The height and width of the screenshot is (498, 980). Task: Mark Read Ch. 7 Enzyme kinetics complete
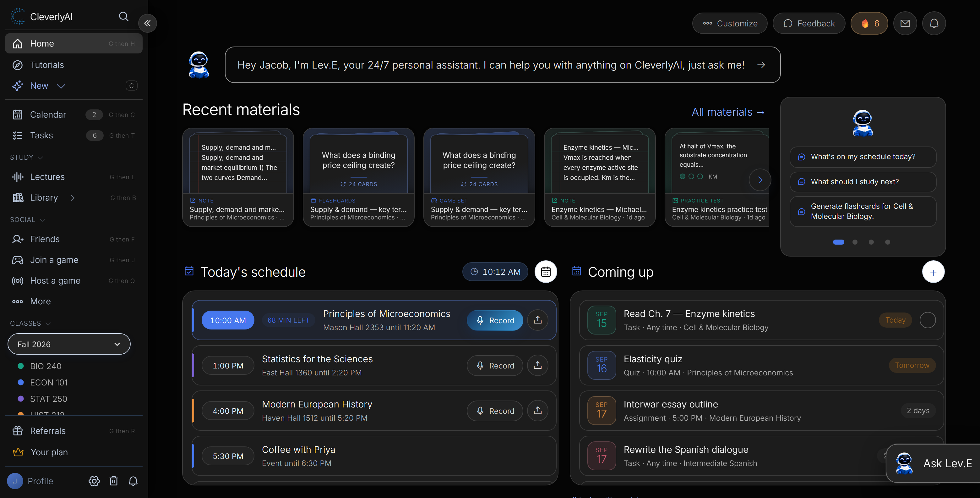pyautogui.click(x=928, y=320)
